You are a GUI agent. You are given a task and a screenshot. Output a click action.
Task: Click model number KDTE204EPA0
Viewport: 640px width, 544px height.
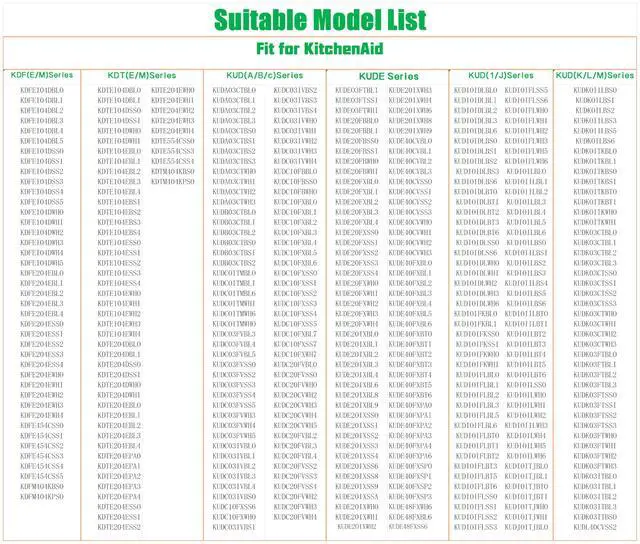(119, 456)
